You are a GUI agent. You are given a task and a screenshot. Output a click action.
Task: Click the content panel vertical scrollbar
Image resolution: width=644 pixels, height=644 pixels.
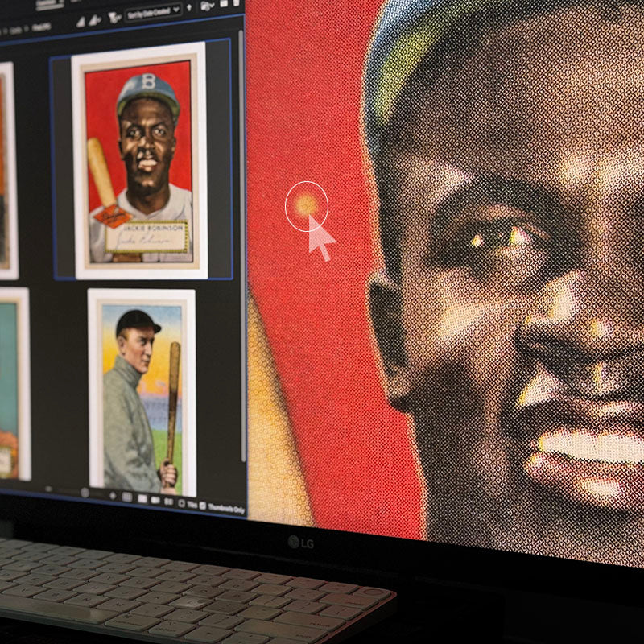point(241,242)
